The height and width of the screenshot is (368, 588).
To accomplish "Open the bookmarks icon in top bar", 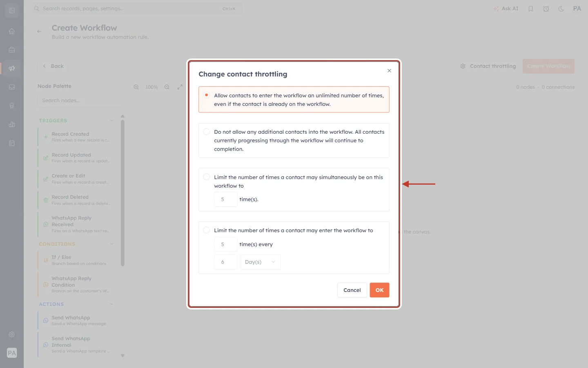I will coord(531,9).
